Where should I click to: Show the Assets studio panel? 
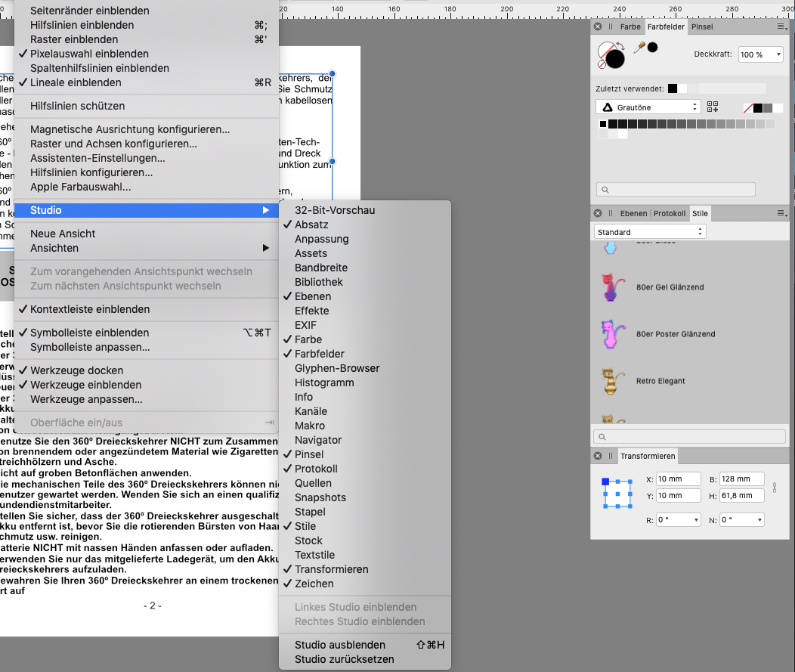[311, 253]
